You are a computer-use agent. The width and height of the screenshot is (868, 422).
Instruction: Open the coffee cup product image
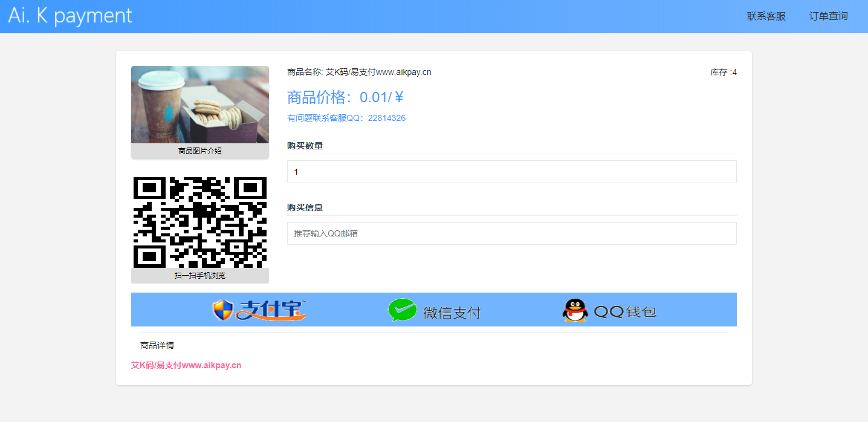200,105
